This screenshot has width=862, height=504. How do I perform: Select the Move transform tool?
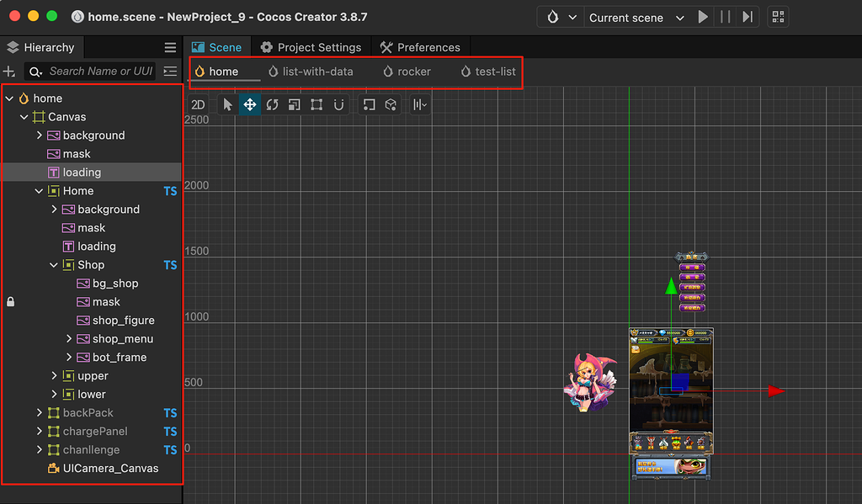tap(248, 104)
